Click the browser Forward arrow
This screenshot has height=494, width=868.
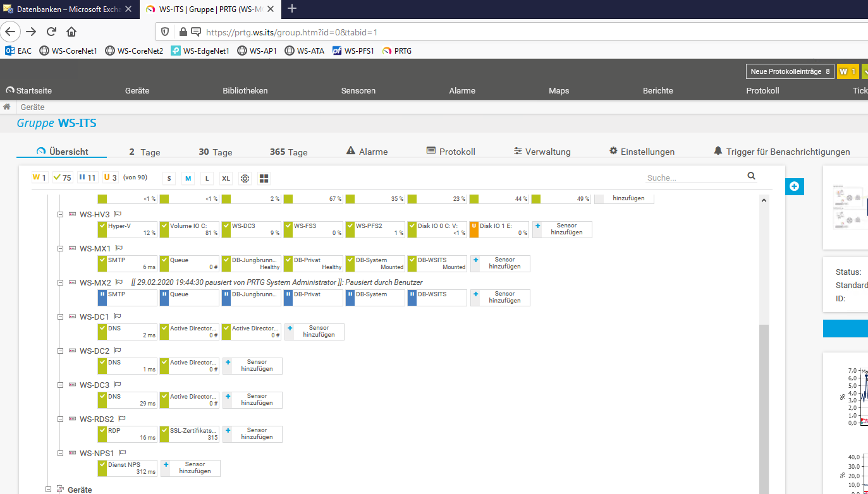tap(31, 32)
